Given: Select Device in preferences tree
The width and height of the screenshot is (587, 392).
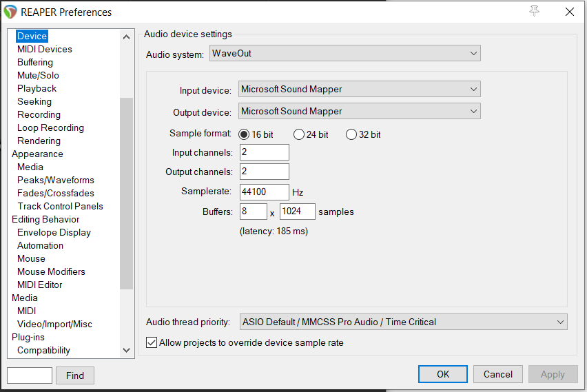Looking at the screenshot, I should click(32, 36).
